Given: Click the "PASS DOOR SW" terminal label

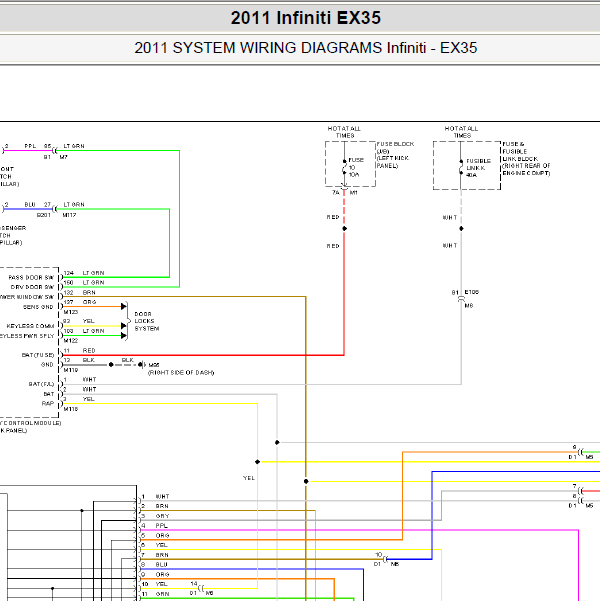Looking at the screenshot, I should (31, 278).
